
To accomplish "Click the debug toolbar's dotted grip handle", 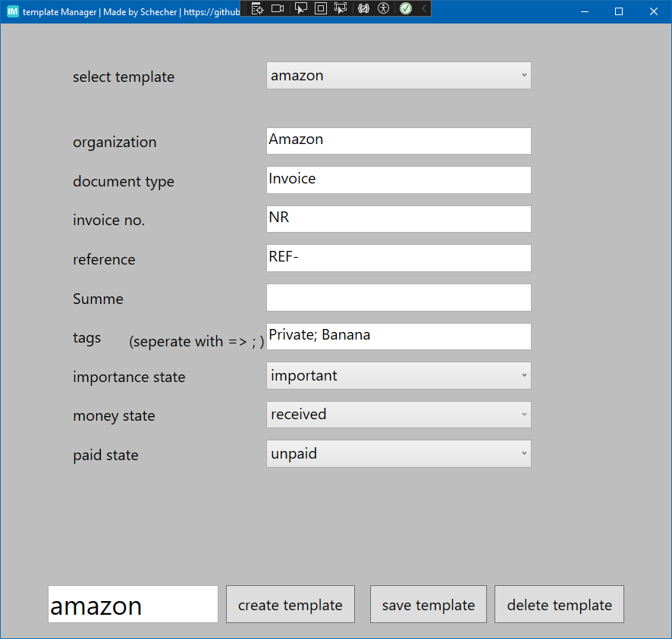I will [x=245, y=8].
